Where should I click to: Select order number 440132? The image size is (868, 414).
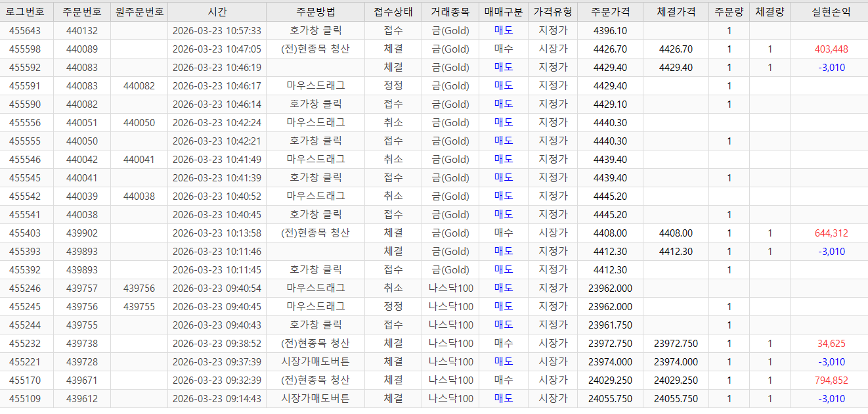point(82,31)
